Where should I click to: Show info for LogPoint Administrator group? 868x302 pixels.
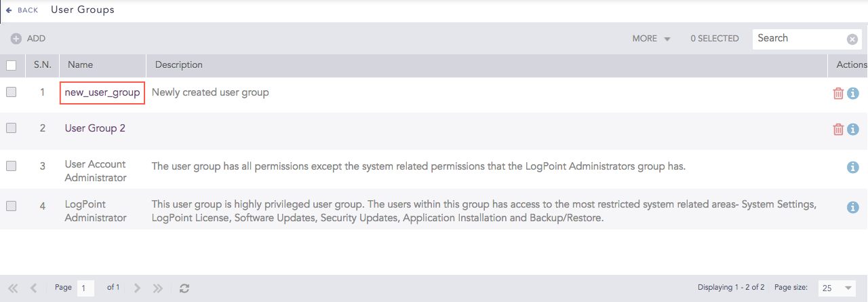[853, 207]
